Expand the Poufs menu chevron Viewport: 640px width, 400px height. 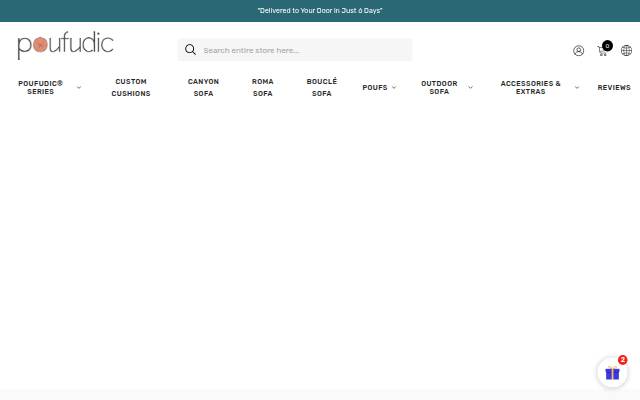pos(394,87)
